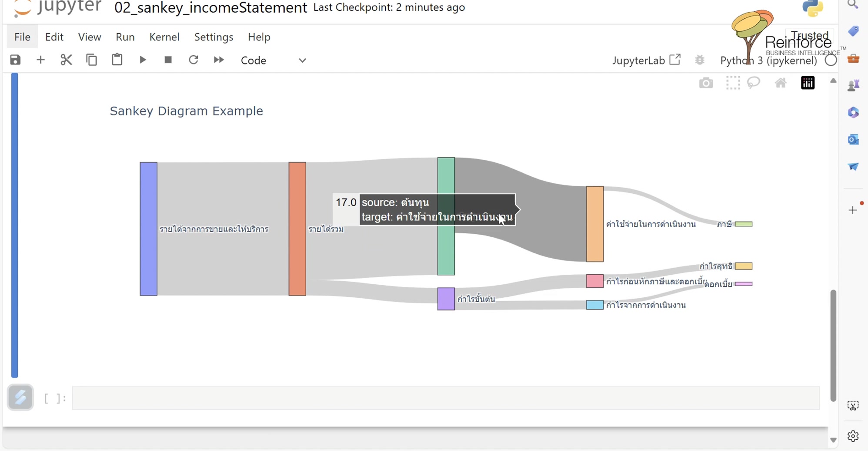Viewport: 868px width, 451px height.
Task: Click the blue Sankey node รายได้จากการขายและให้บริการ
Action: (148, 229)
